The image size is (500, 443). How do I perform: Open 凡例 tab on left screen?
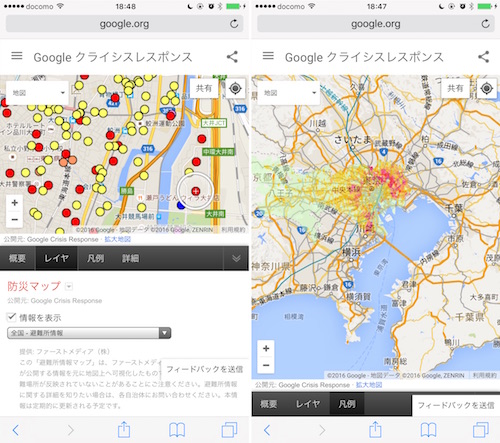coord(95,258)
